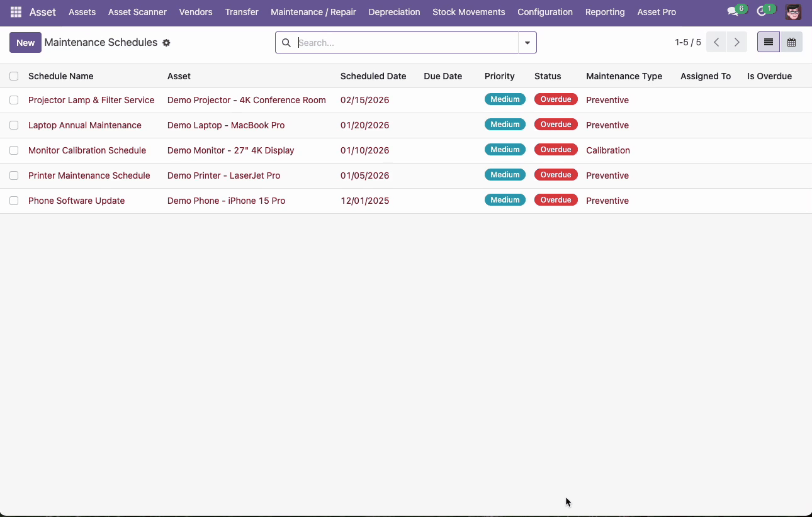Toggle the select-all rows checkbox

pyautogui.click(x=14, y=76)
